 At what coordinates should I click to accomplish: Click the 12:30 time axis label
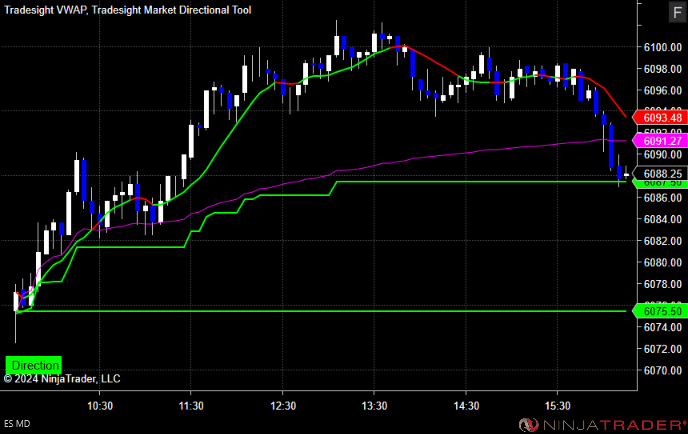(283, 406)
